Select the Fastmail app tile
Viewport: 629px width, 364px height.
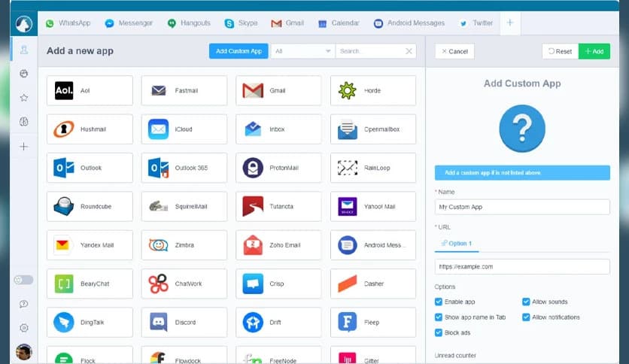pyautogui.click(x=184, y=90)
